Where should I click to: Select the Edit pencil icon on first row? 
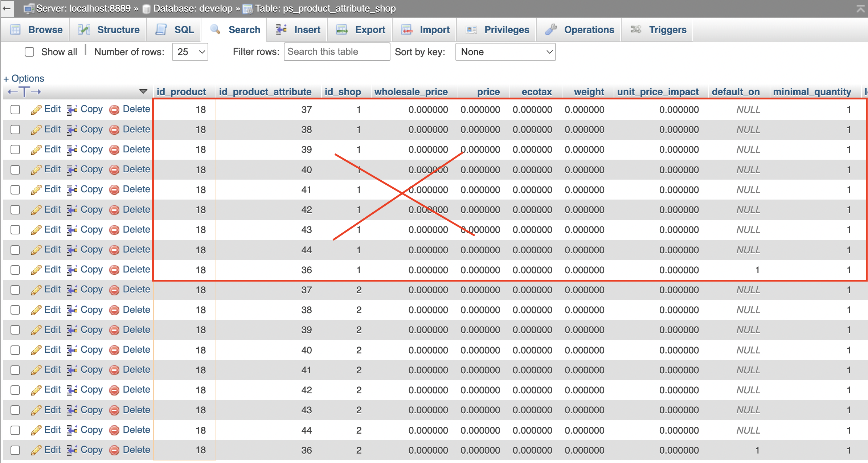(37, 109)
